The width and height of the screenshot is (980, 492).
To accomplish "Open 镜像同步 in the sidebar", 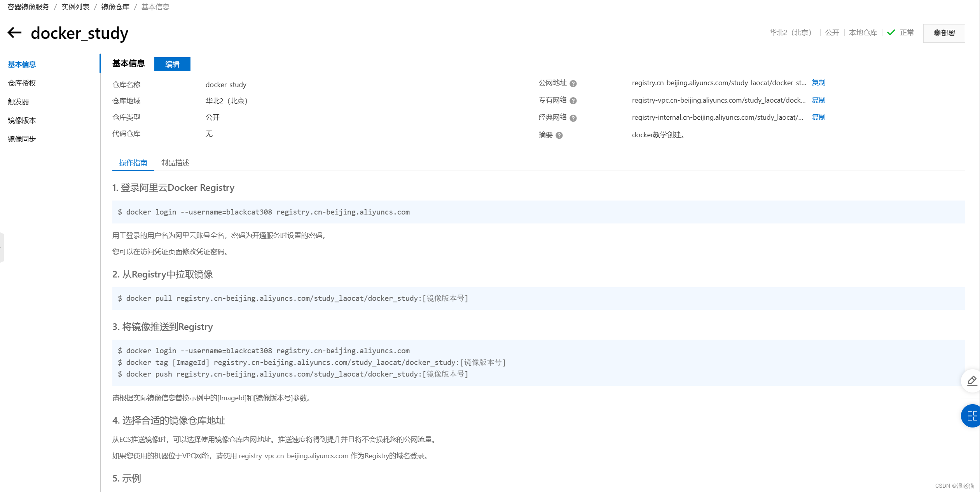I will click(22, 139).
